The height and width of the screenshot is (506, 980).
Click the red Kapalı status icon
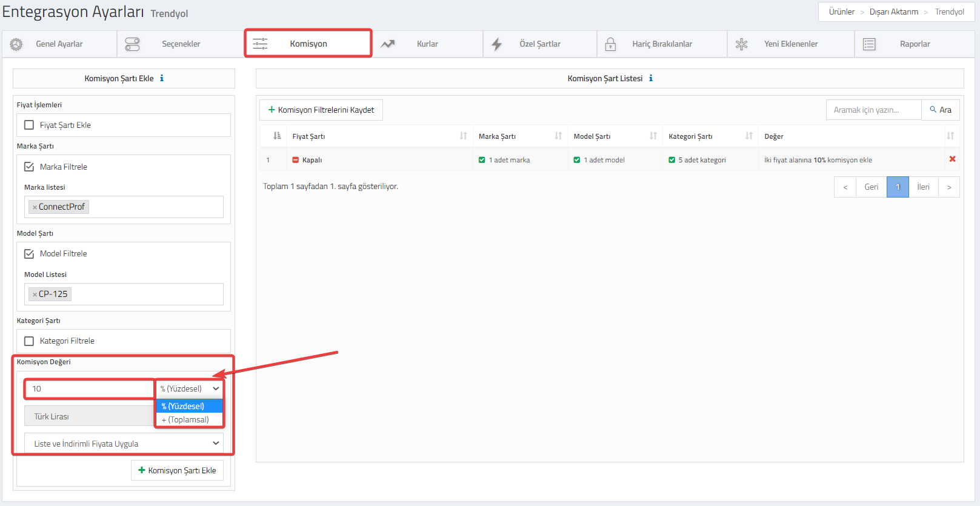[x=296, y=160]
